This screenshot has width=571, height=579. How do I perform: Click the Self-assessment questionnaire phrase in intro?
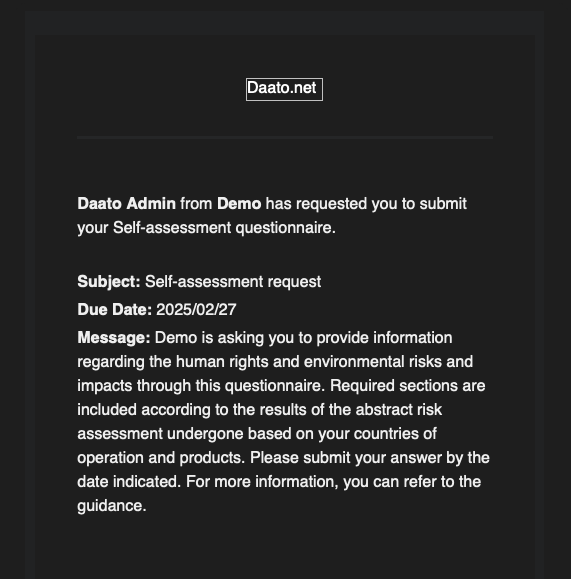[x=224, y=228]
